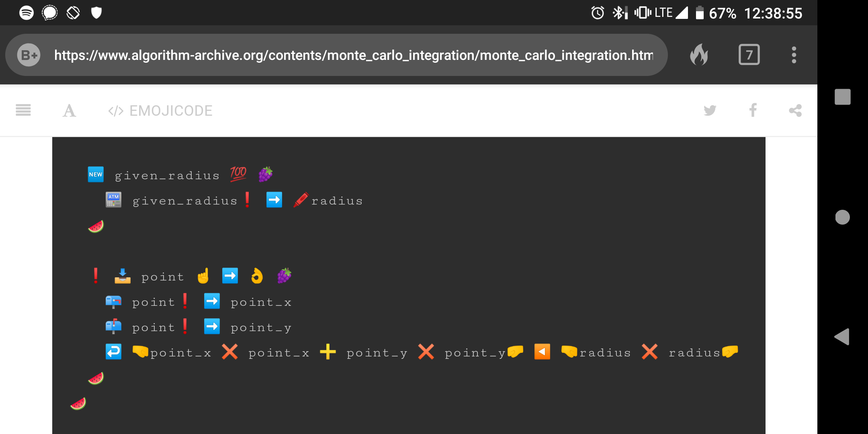Image resolution: width=868 pixels, height=434 pixels.
Task: Tap the ATM emoji in the code block
Action: 113,200
